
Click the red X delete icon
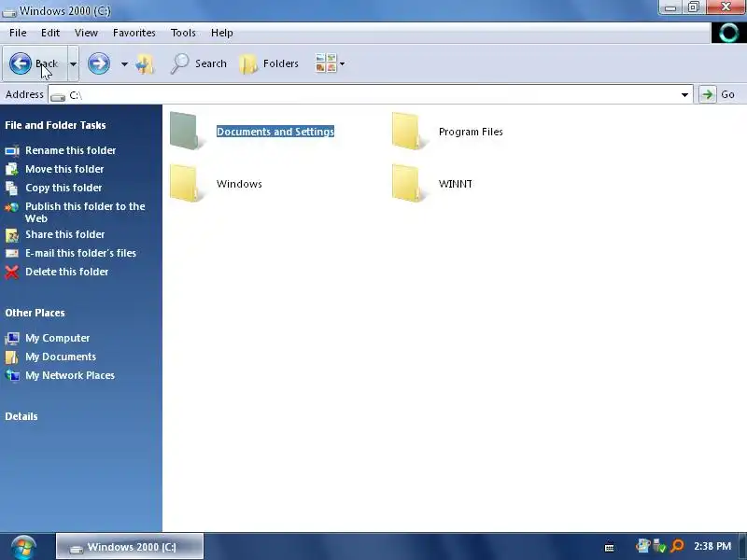(12, 272)
